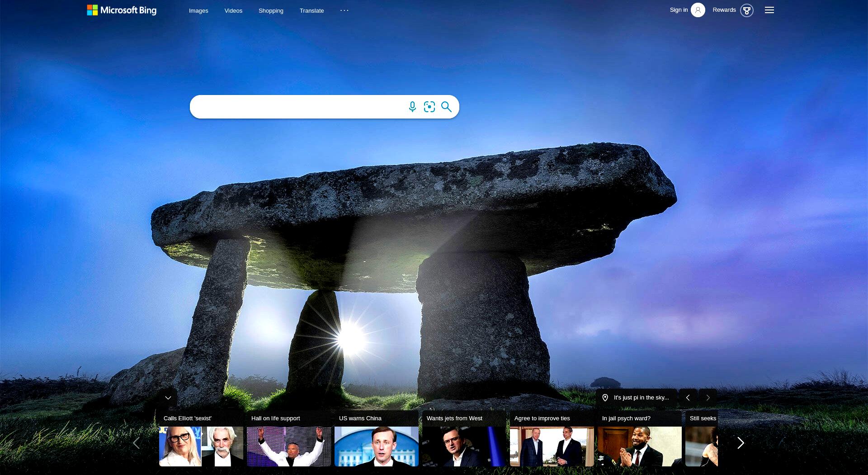Open the Images search tab

coord(198,10)
